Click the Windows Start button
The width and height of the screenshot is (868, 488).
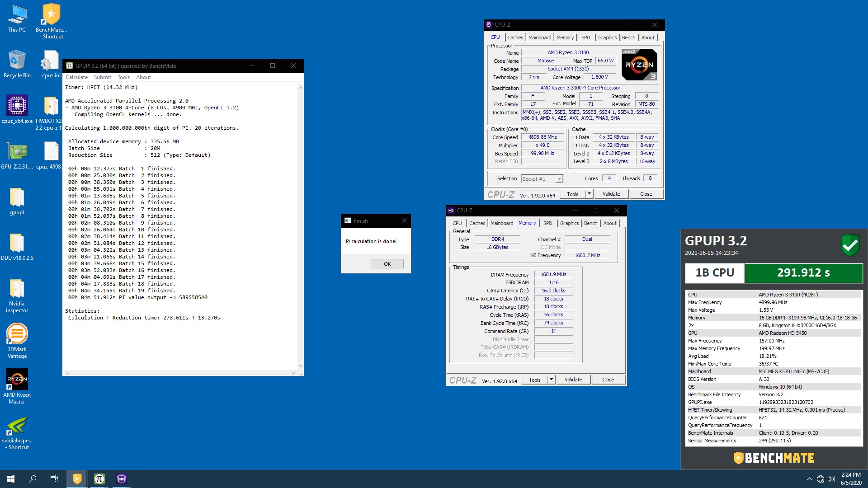coord(11,479)
